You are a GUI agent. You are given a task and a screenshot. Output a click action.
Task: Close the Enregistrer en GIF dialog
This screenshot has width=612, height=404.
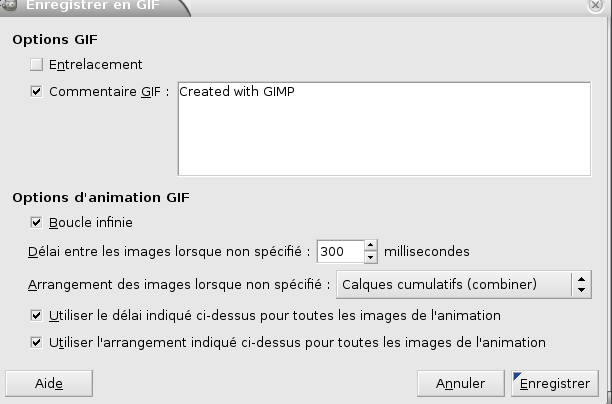596,5
